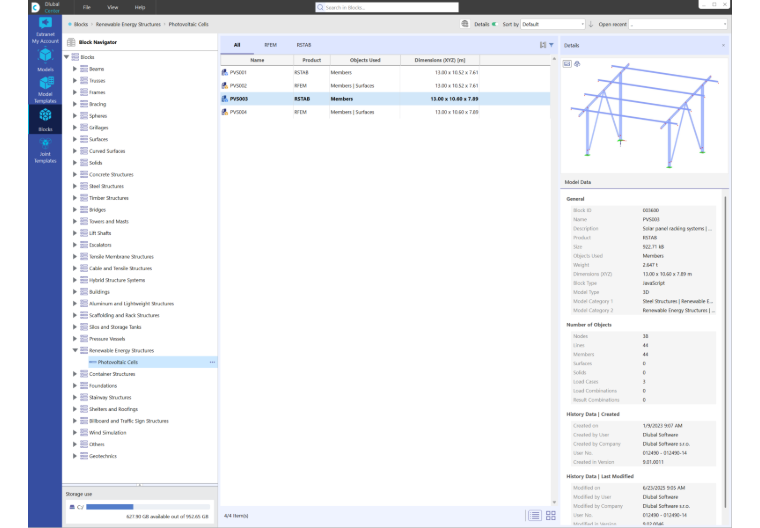Viewport: 760px width, 528px height.
Task: Click the blue filter funnel icon
Action: [x=551, y=45]
